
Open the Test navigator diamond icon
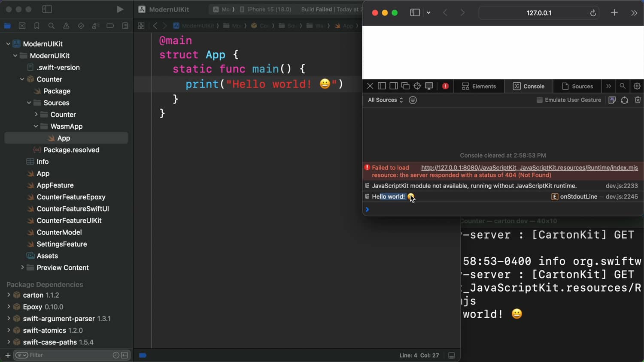(81, 26)
